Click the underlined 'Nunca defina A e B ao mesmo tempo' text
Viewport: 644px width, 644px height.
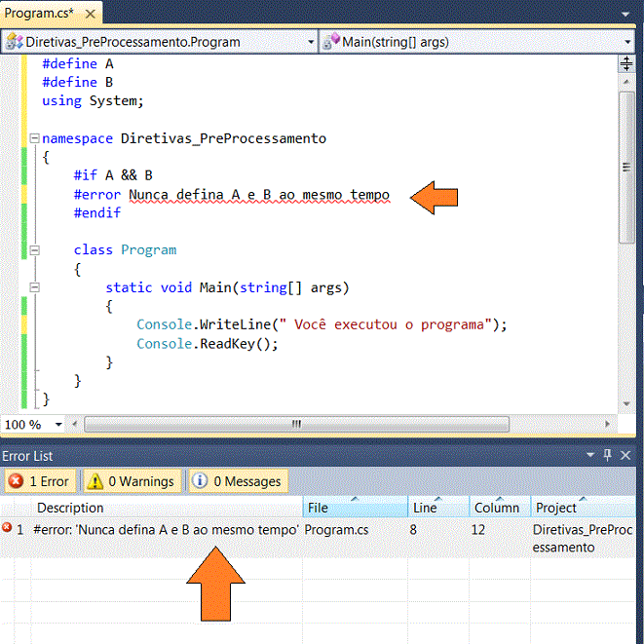pos(259,195)
